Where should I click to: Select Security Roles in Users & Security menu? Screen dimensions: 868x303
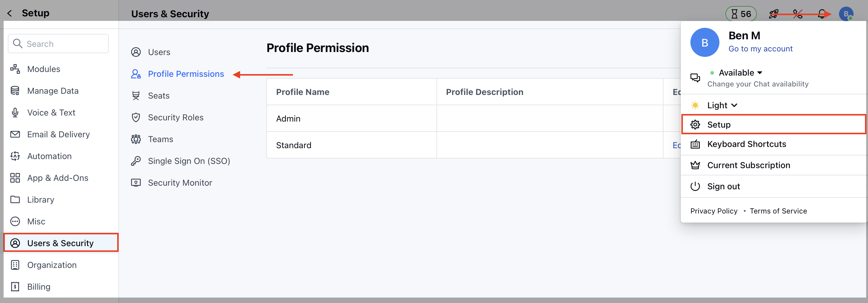175,117
